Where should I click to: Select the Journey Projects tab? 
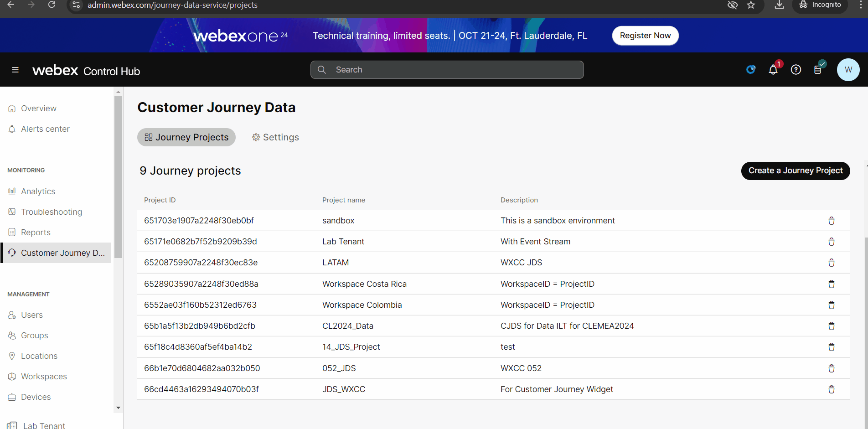pos(186,137)
